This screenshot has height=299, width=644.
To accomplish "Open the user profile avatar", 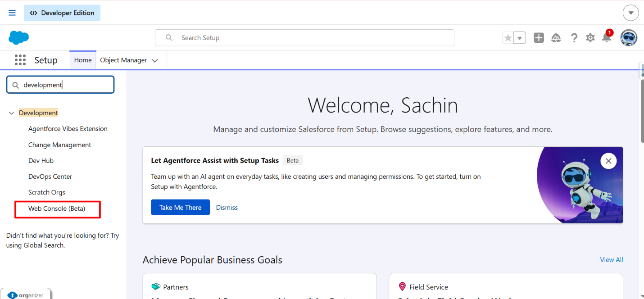I will coord(629,38).
